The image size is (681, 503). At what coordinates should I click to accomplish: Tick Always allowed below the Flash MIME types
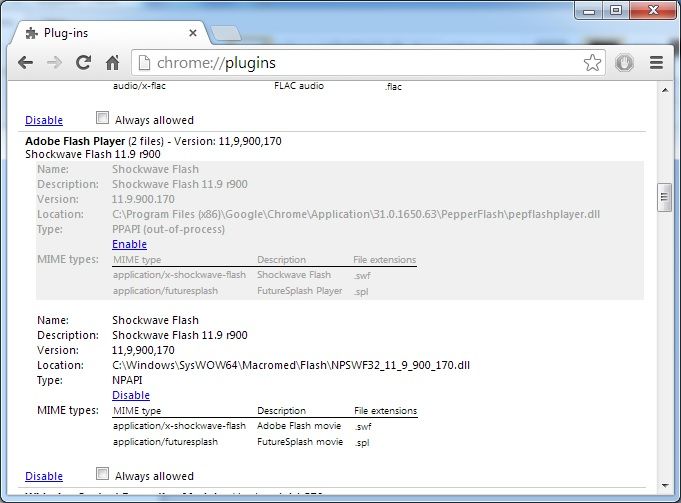pos(102,474)
